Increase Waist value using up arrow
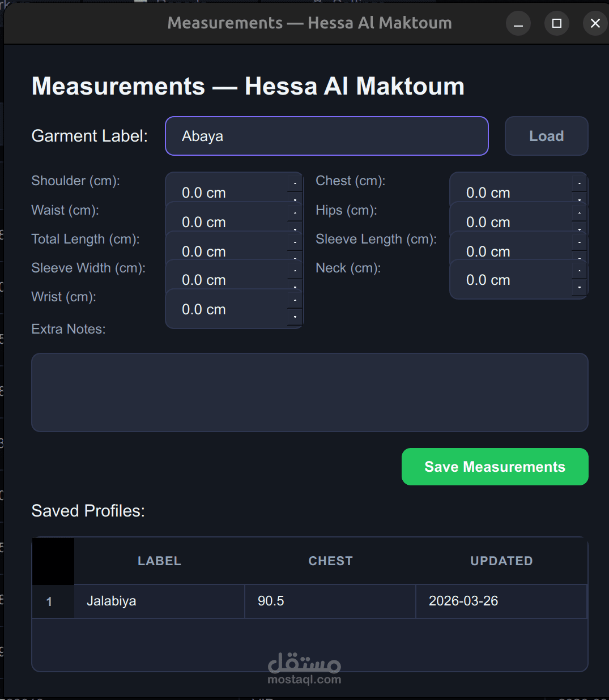This screenshot has width=609, height=700. tap(295, 213)
